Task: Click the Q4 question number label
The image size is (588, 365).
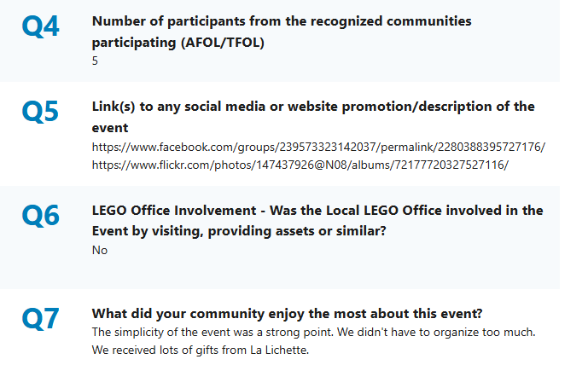Action: coord(40,26)
